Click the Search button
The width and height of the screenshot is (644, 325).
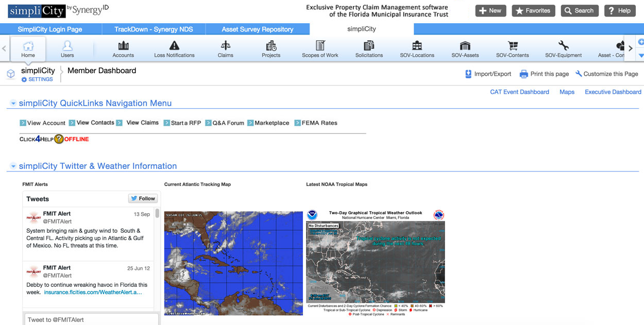coord(579,10)
